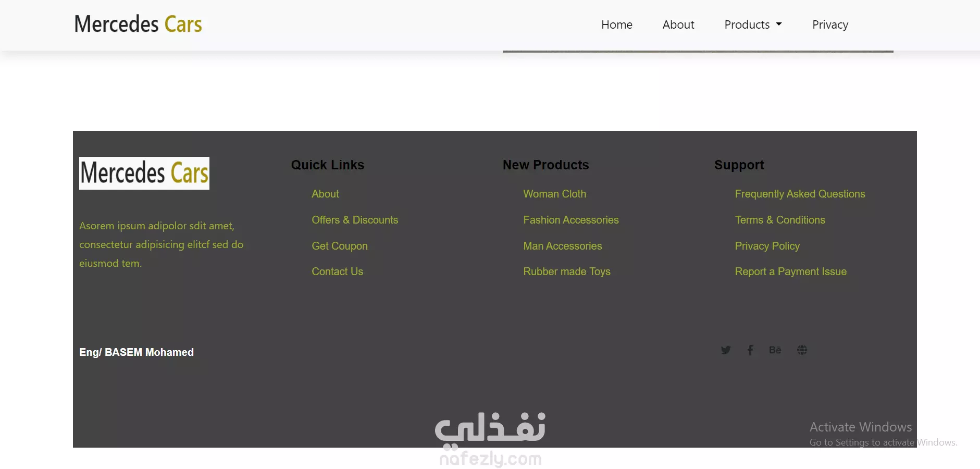Open the Twitter social icon in footer
Viewport: 980px width, 469px height.
pyautogui.click(x=726, y=350)
